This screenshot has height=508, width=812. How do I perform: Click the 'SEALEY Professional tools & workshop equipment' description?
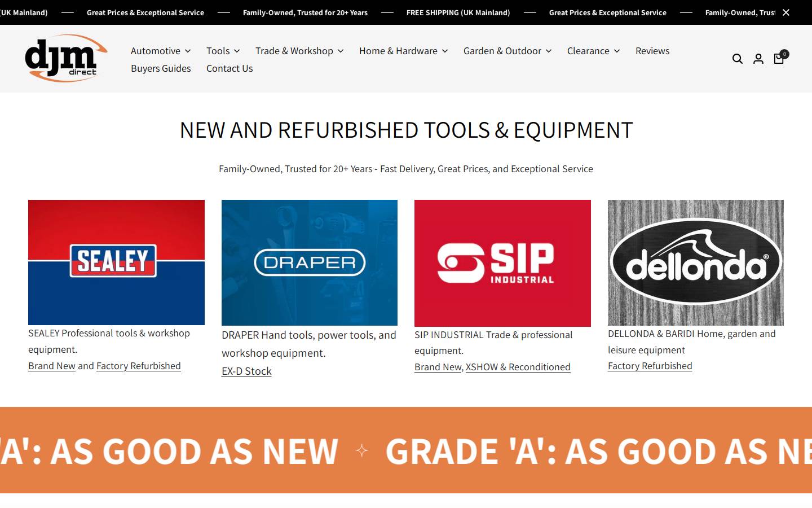point(109,341)
